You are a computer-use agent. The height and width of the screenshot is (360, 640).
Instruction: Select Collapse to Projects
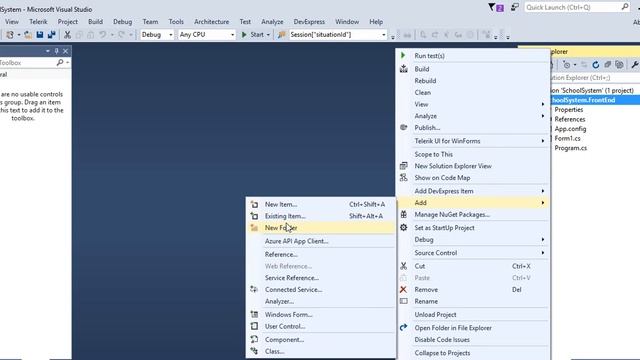coord(473,353)
